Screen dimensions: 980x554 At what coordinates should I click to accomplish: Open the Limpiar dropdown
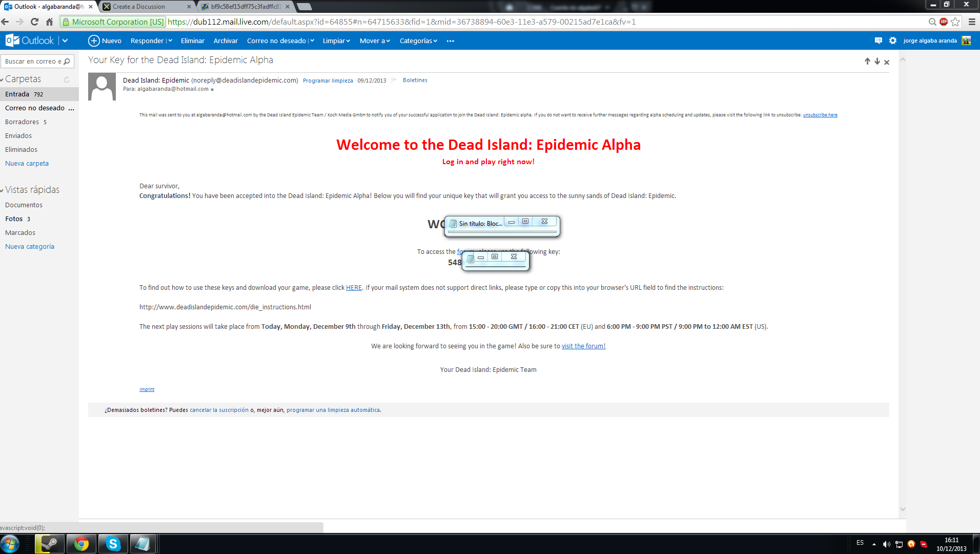click(x=336, y=41)
